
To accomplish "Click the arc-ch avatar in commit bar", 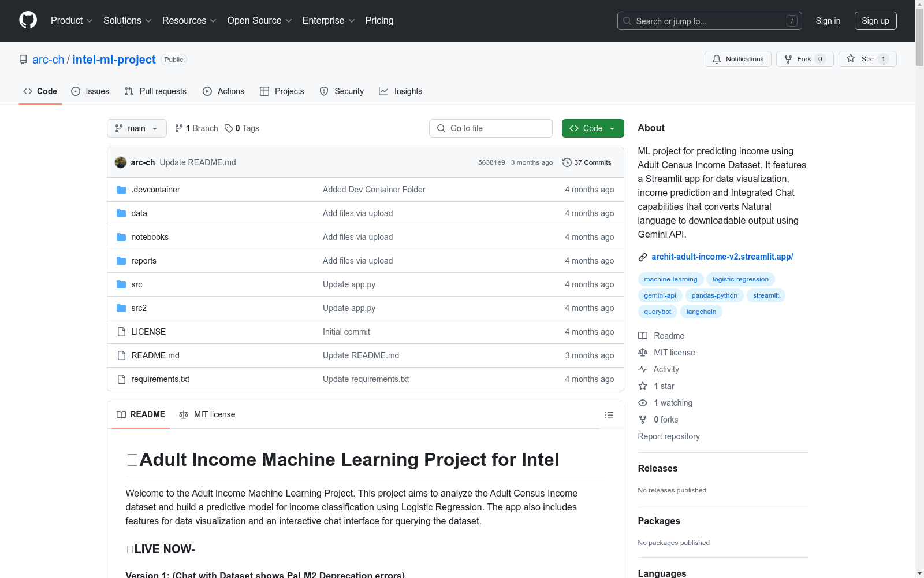I will 121,162.
